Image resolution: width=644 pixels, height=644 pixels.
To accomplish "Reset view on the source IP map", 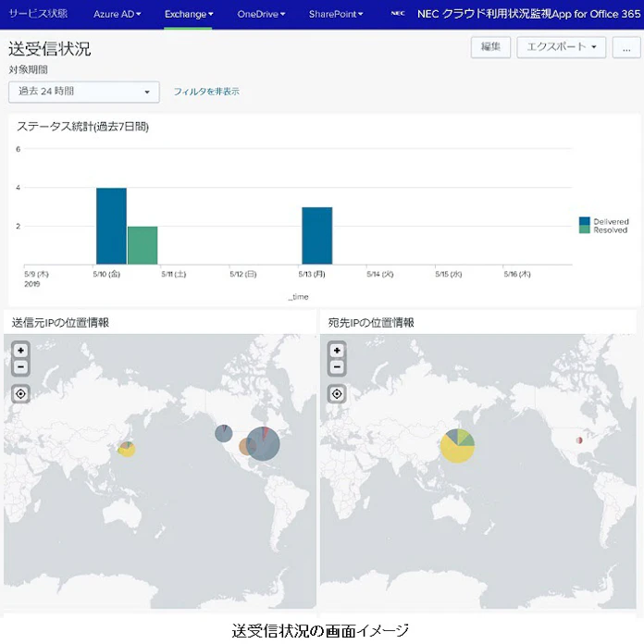I will click(20, 394).
